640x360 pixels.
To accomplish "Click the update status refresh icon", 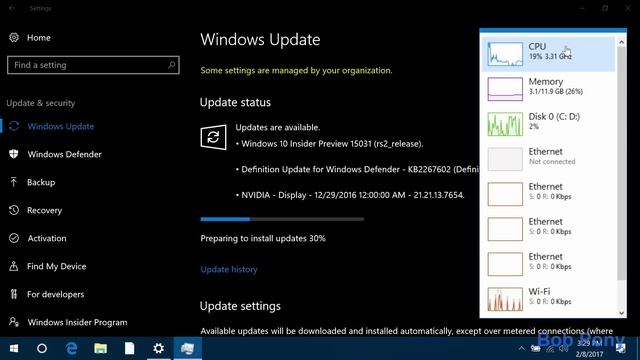I will (213, 137).
